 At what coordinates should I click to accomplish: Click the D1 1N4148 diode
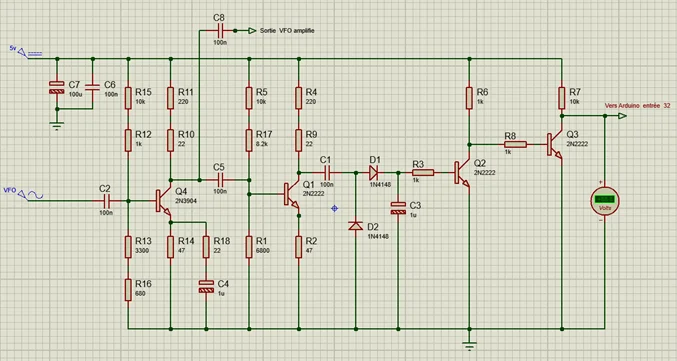coord(373,173)
